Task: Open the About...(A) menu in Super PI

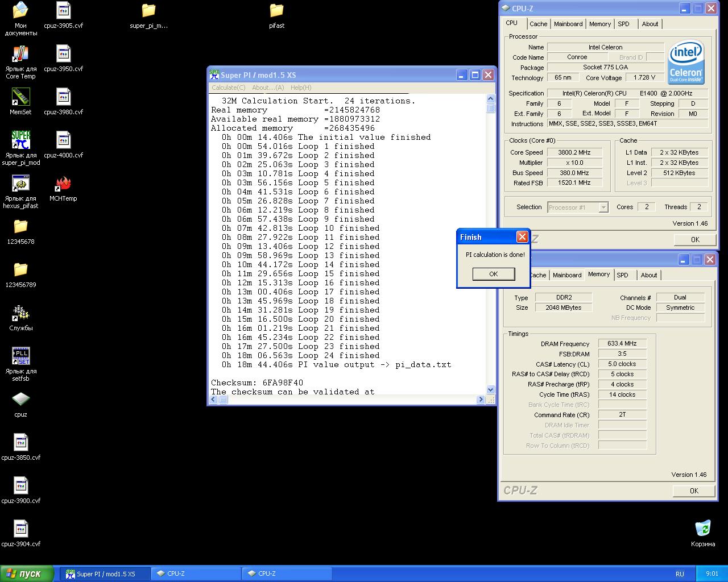Action: pyautogui.click(x=268, y=88)
